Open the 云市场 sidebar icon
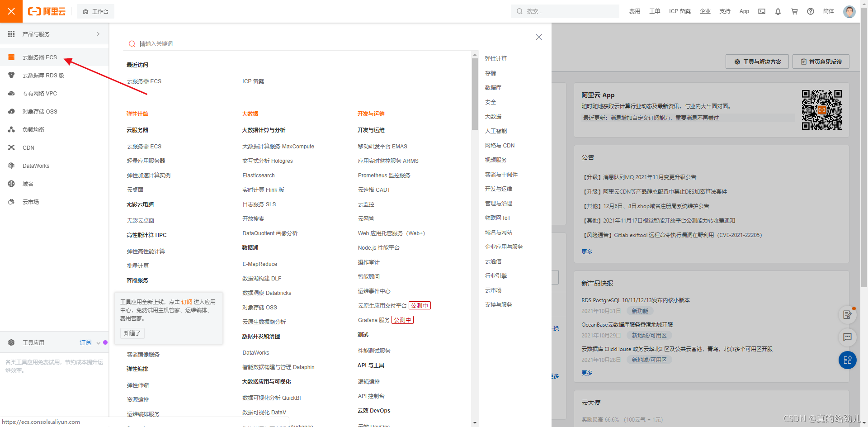The width and height of the screenshot is (868, 427). click(11, 202)
